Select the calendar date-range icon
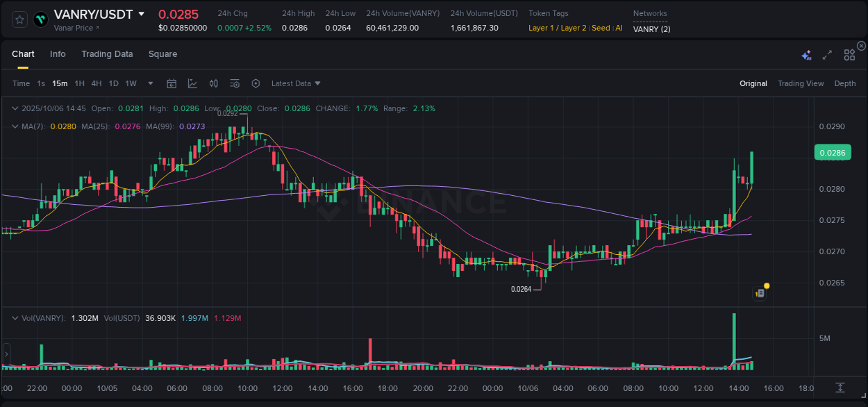This screenshot has height=407, width=868. (x=172, y=83)
